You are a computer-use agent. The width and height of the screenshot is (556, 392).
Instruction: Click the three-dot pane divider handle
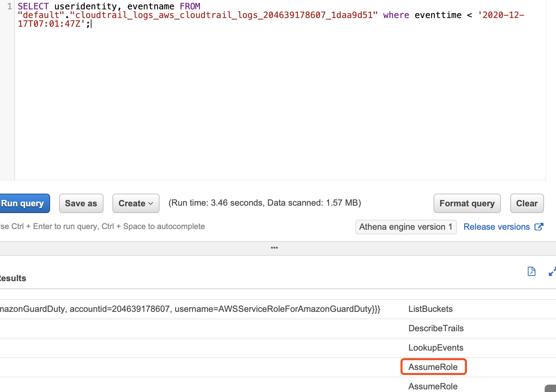click(274, 248)
